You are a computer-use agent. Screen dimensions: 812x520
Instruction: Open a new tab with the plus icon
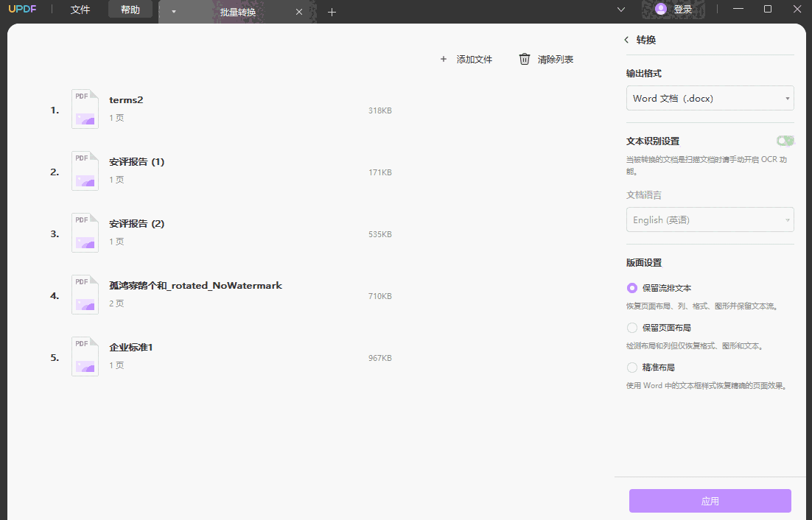click(x=332, y=12)
